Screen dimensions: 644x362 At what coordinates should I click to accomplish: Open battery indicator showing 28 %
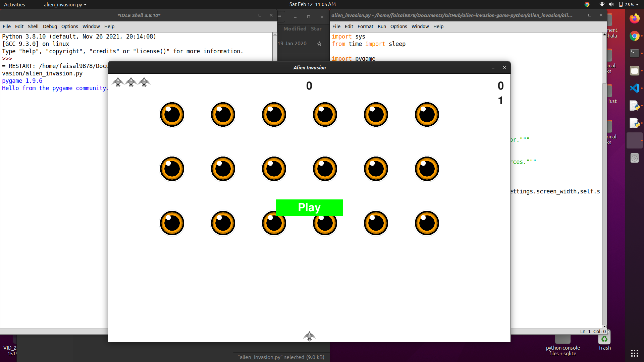(627, 4)
